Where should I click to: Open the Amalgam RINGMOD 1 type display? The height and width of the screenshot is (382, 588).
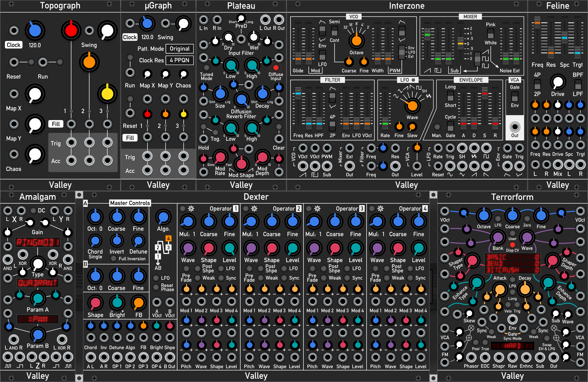(x=38, y=242)
